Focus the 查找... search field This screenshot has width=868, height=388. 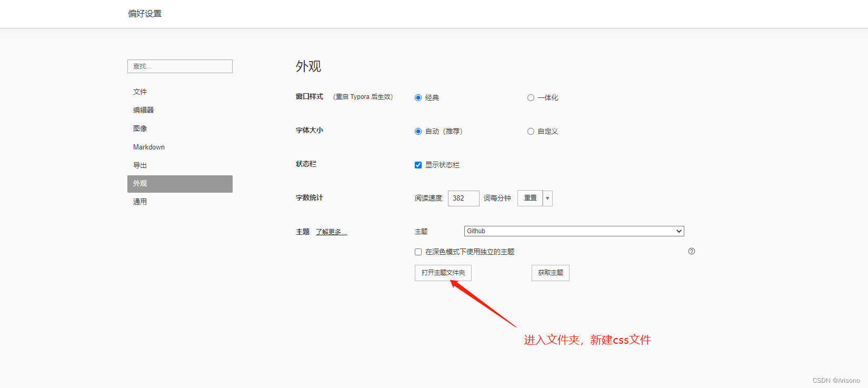tap(180, 66)
